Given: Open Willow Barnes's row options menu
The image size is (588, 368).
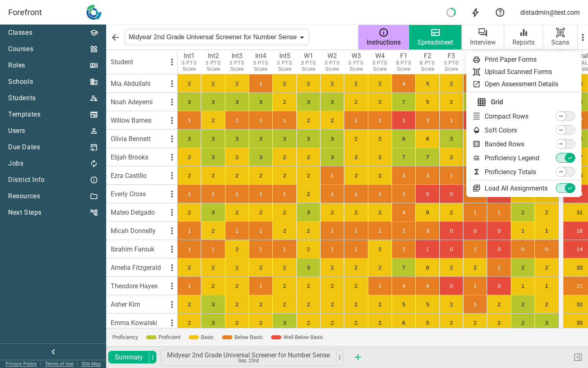Looking at the screenshot, I should (x=172, y=120).
